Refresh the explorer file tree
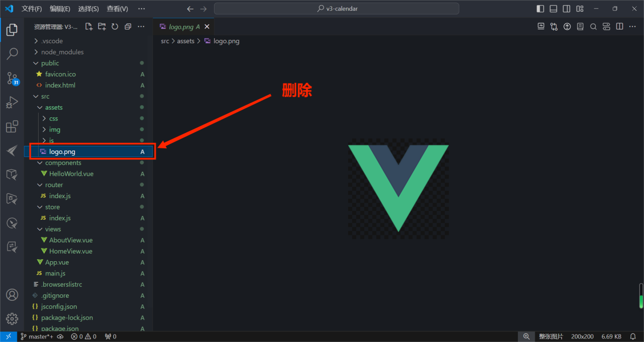This screenshot has width=644, height=342. pyautogui.click(x=115, y=26)
